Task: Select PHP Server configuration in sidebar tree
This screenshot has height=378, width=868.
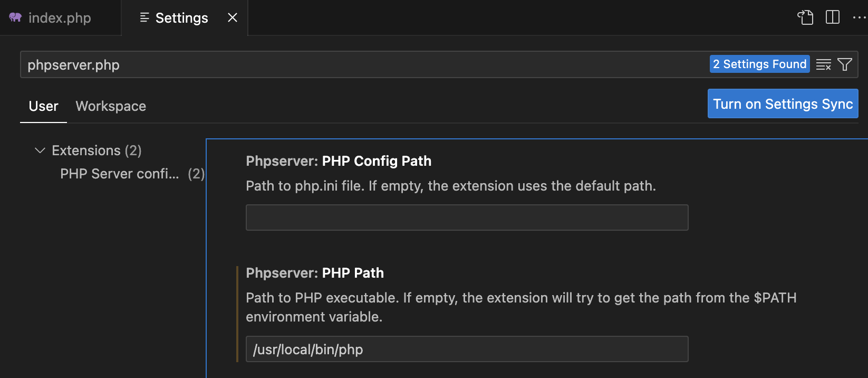Action: pyautogui.click(x=119, y=174)
